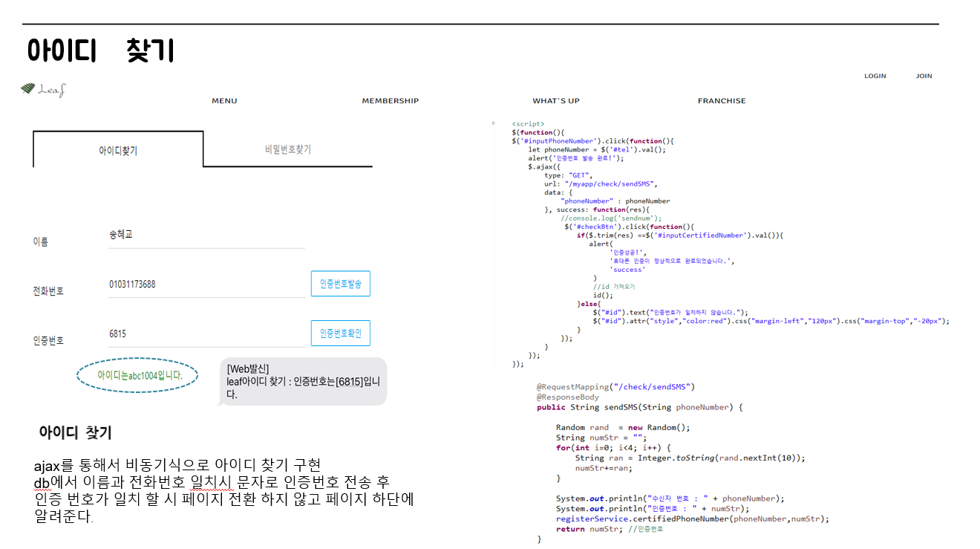Click the 인증번호발송 button
Image resolution: width=980 pixels, height=549 pixels.
click(340, 284)
